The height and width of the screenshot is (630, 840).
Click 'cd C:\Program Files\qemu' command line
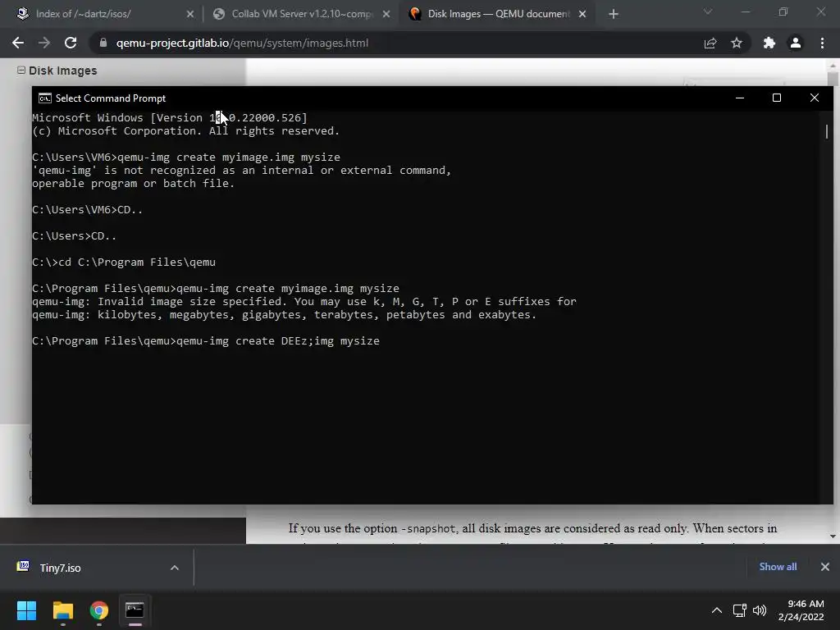pyautogui.click(x=124, y=262)
